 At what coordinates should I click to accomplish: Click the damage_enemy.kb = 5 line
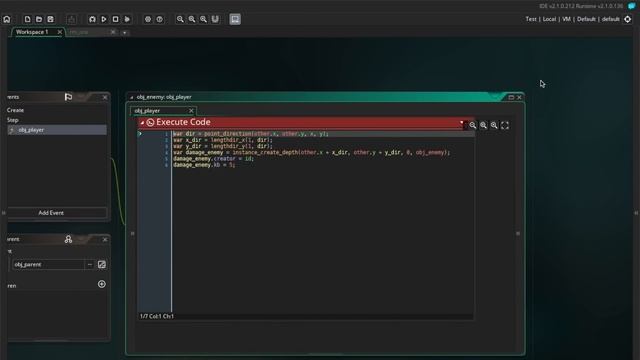[204, 165]
